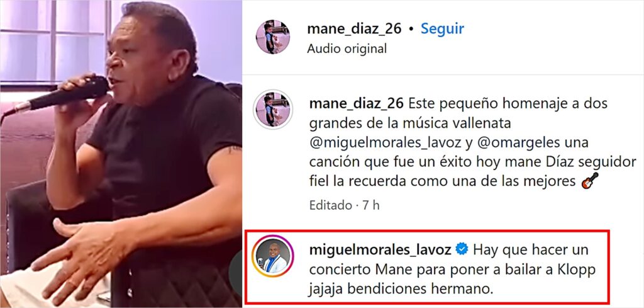644x308 pixels.
Task: Open the mane_diaz_26 username in caption
Action: coord(357,104)
